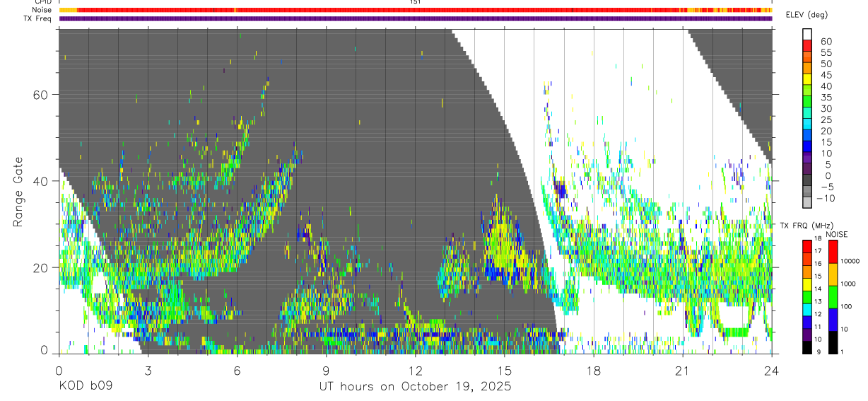Click the "NOISE" legend title

click(x=837, y=234)
